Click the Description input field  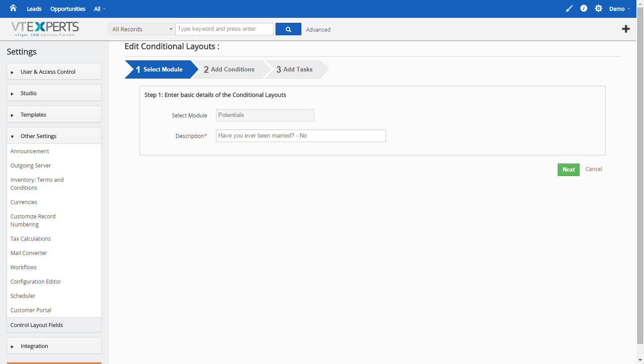(301, 136)
